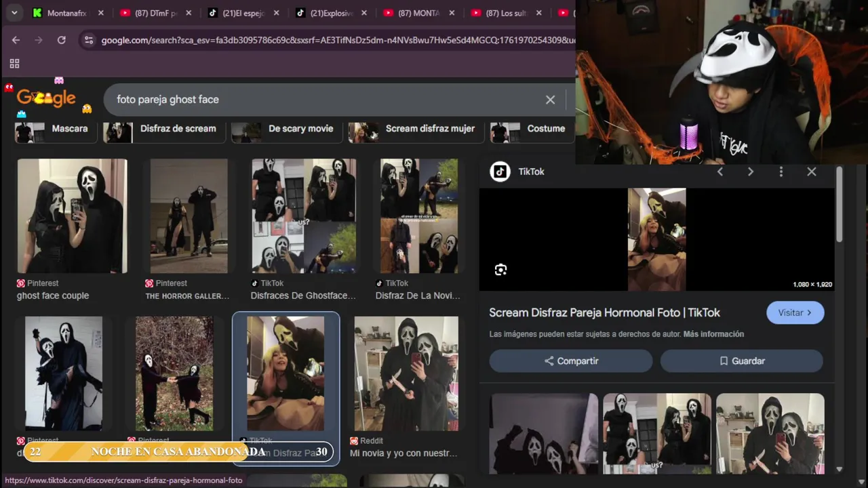This screenshot has height=488, width=868.
Task: Open the 'ghost face couple' Pinterest image
Action: click(72, 216)
